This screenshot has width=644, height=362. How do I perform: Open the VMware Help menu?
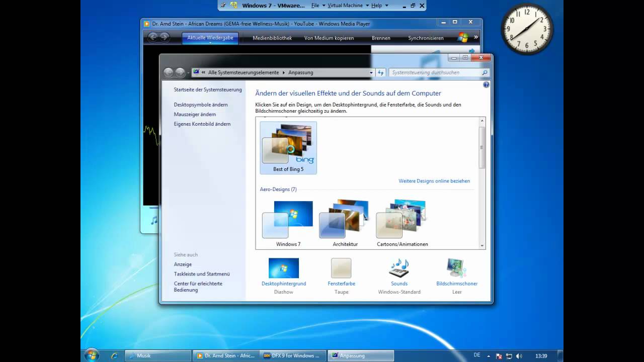[379, 6]
